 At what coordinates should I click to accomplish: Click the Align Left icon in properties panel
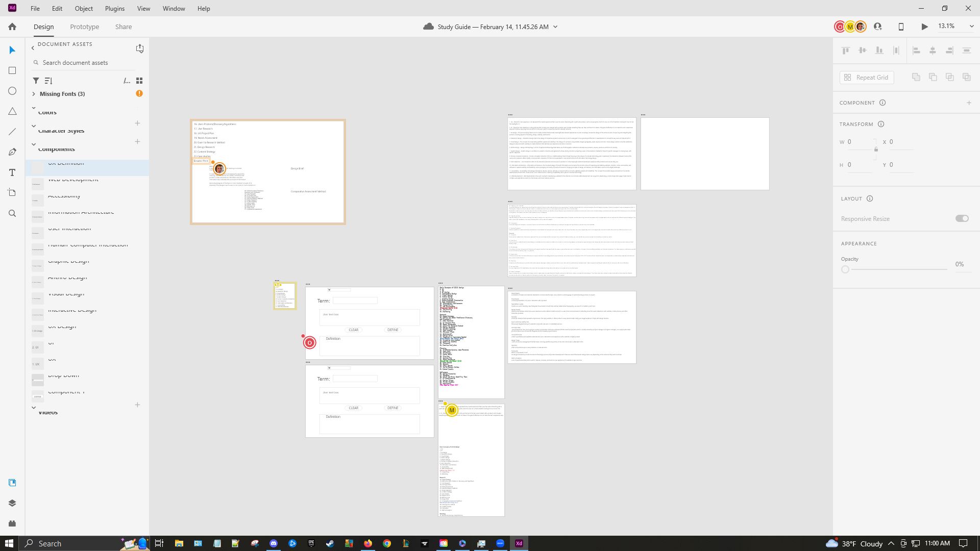pos(917,50)
